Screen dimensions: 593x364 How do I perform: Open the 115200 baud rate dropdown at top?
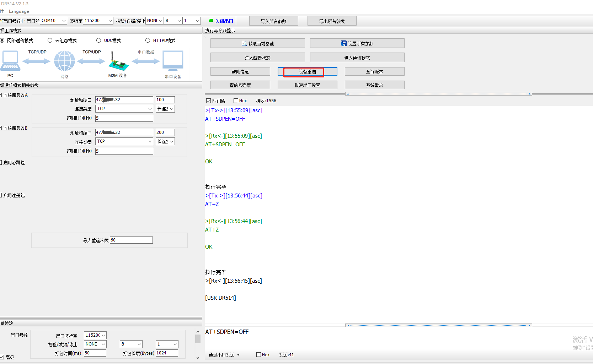[x=98, y=21]
